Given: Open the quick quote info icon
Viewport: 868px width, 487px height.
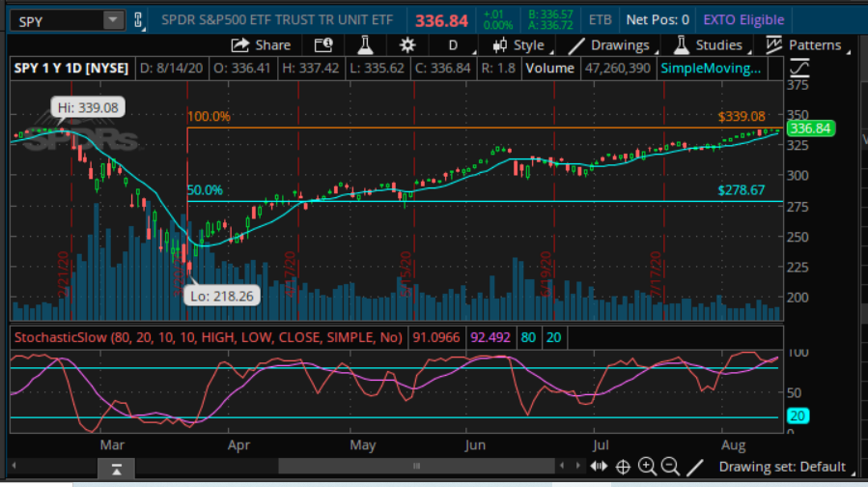Looking at the screenshot, I should click(x=323, y=45).
